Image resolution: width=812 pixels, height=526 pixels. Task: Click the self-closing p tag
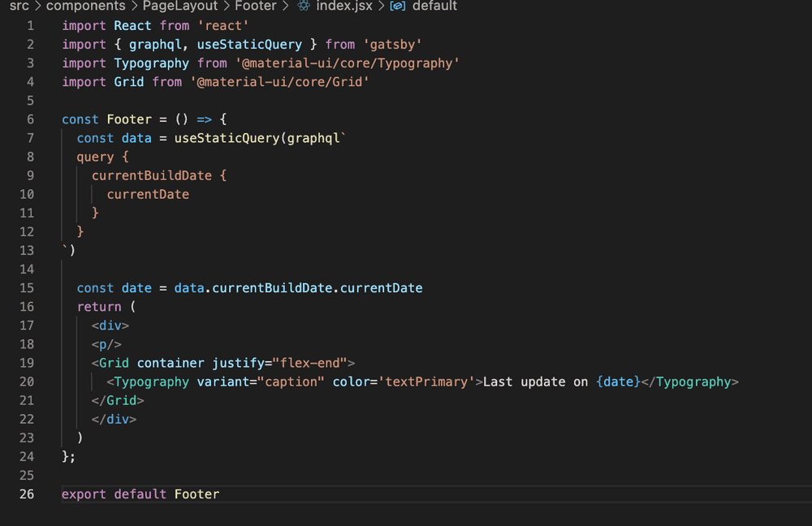(x=106, y=344)
